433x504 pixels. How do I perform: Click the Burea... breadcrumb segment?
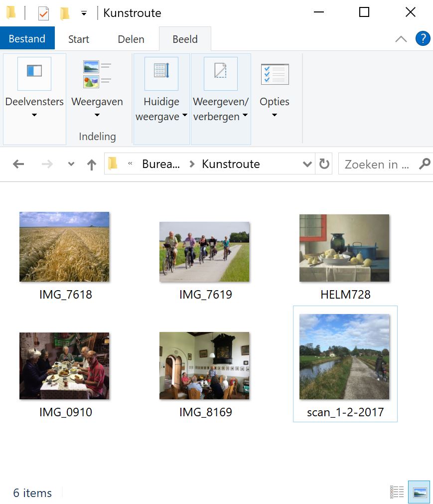[x=161, y=164]
